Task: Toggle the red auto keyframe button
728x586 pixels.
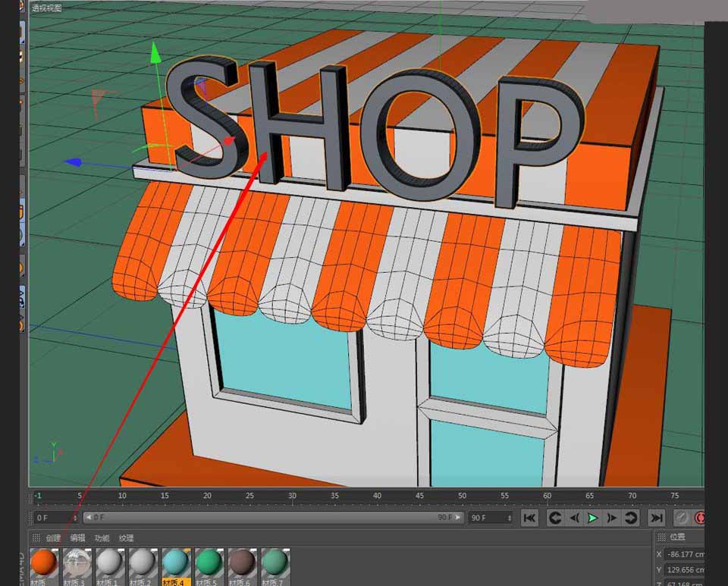Action: pyautogui.click(x=700, y=518)
